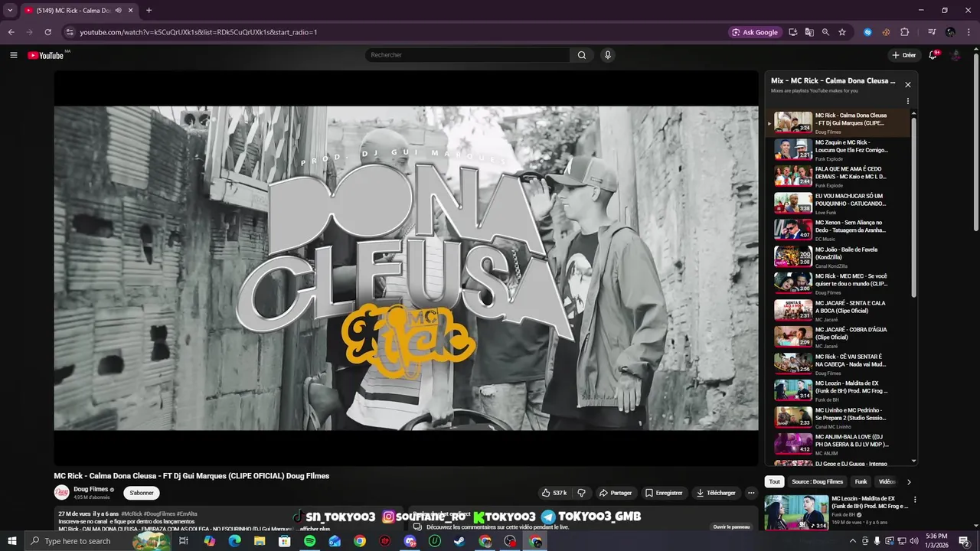Viewport: 980px width, 551px height.
Task: Bookmark this page with star icon
Action: pos(842,32)
